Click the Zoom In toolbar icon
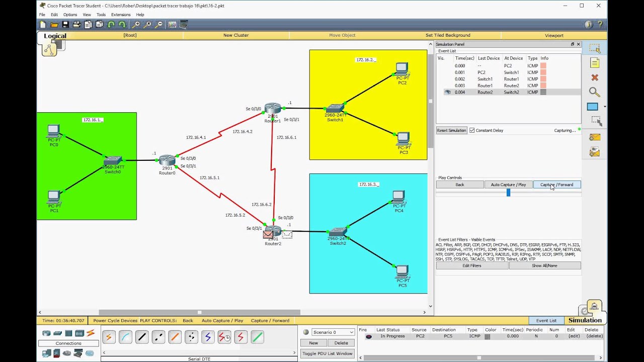This screenshot has height=362, width=644. coord(136,25)
